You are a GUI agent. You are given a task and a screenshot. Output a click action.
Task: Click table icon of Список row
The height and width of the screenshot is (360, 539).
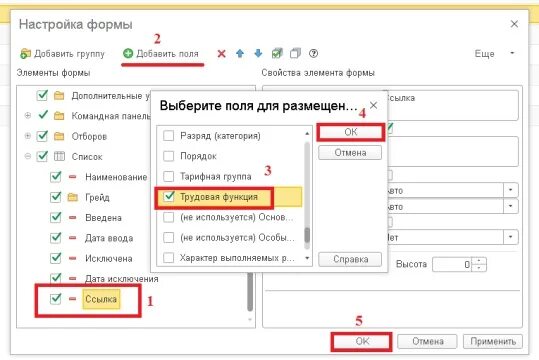tap(59, 156)
